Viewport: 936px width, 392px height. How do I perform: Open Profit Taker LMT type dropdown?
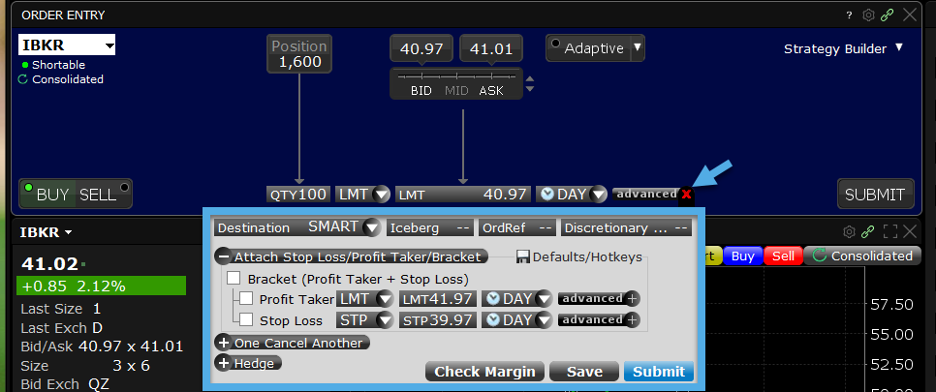pyautogui.click(x=386, y=299)
